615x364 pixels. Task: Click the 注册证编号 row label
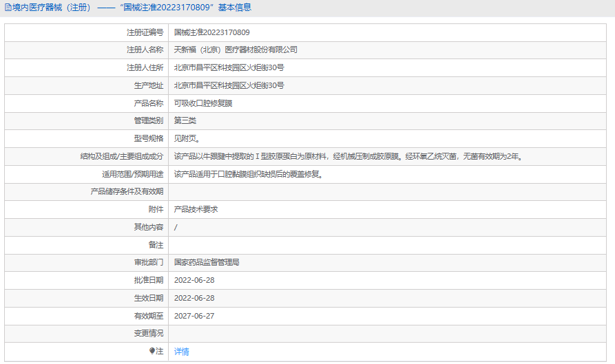[x=145, y=32]
